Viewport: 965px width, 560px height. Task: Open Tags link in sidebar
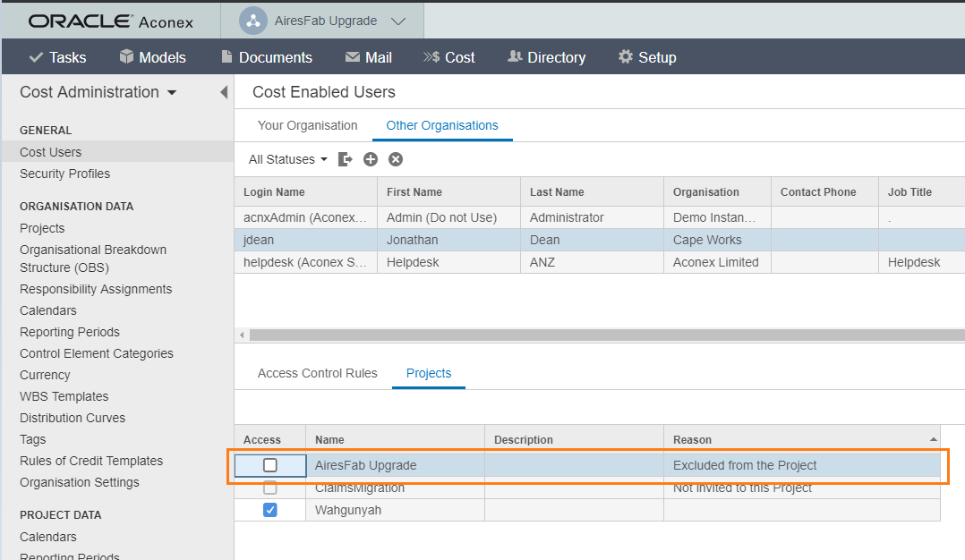coord(32,439)
